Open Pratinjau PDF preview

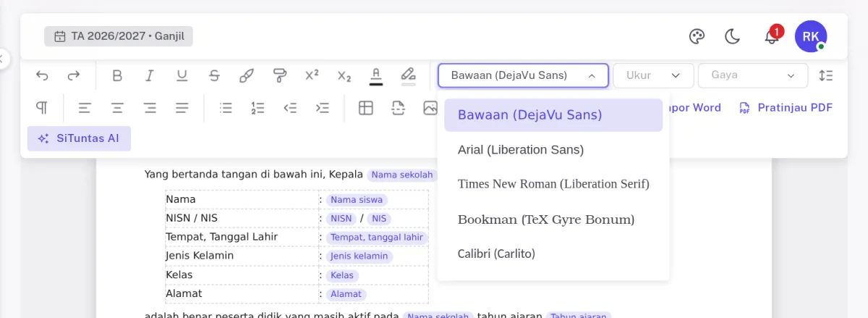[786, 108]
